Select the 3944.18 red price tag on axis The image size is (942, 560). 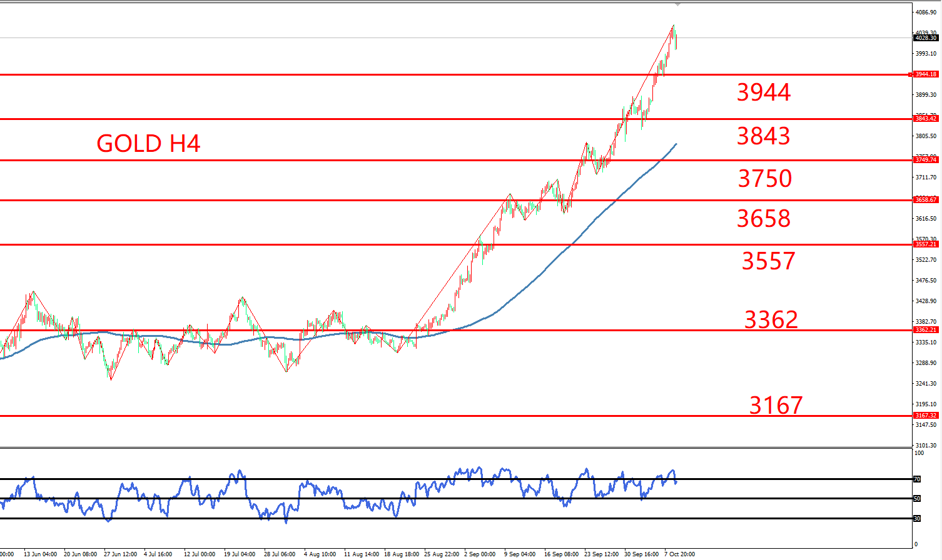click(925, 74)
